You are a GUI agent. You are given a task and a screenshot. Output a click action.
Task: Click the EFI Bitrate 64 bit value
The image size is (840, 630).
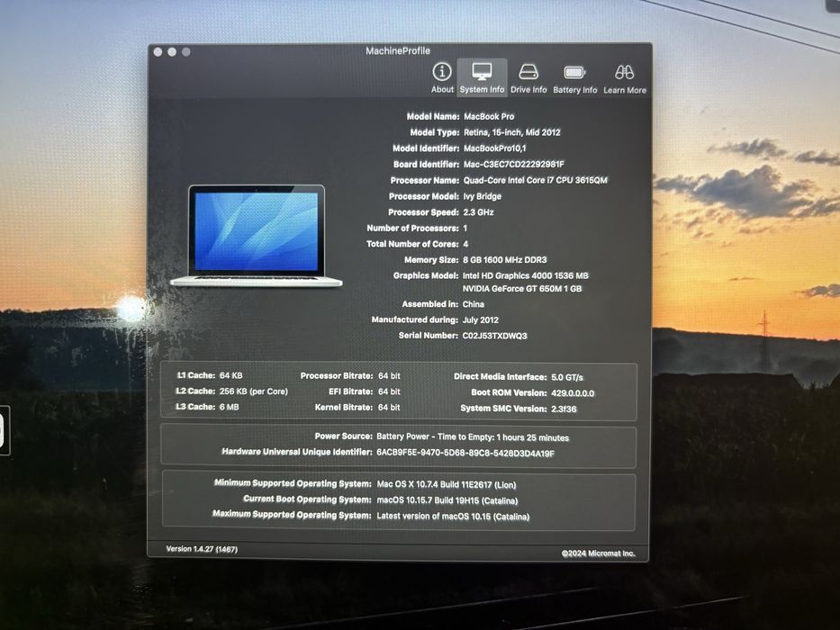tap(389, 392)
